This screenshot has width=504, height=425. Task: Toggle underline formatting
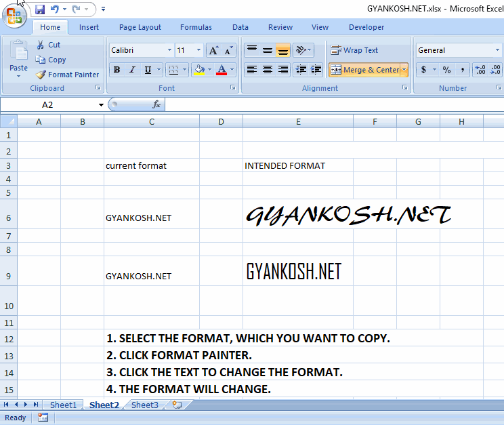148,70
